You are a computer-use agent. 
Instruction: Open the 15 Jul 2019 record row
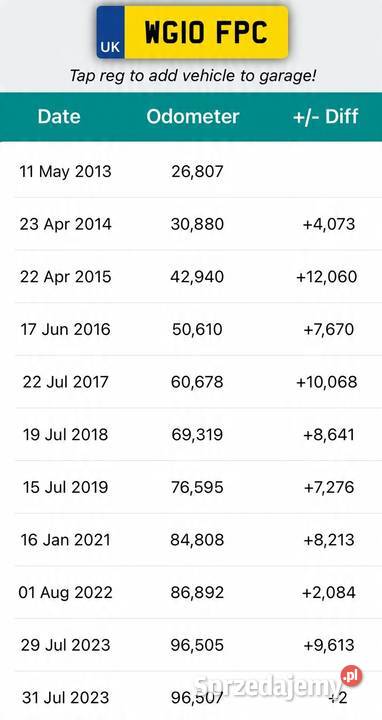tap(191, 487)
